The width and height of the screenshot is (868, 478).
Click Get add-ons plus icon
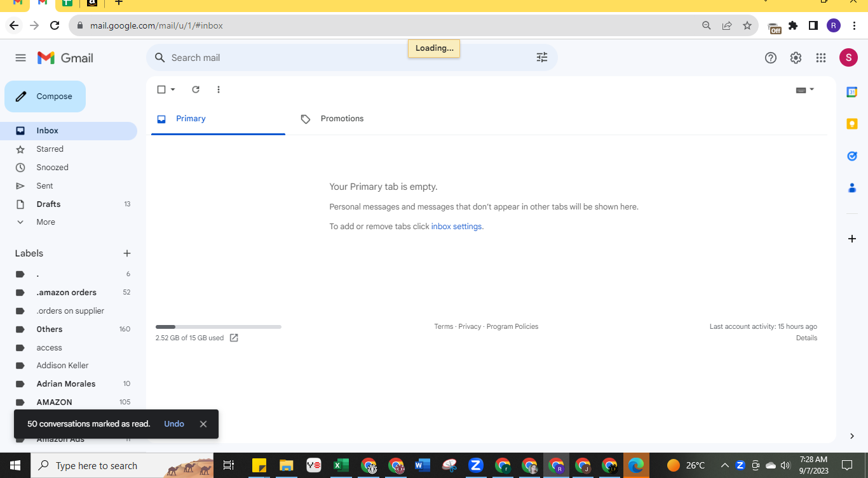pyautogui.click(x=852, y=239)
